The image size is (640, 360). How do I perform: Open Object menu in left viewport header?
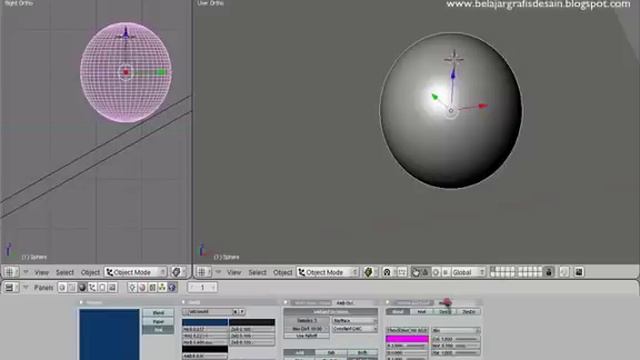(x=90, y=272)
